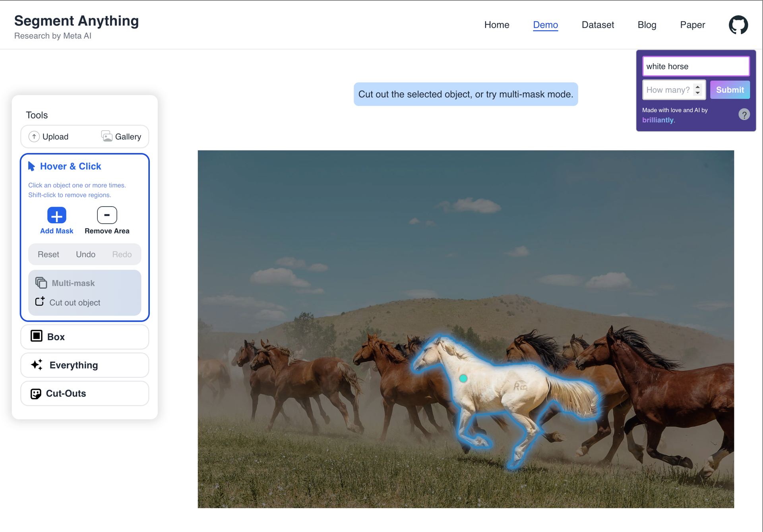763x532 pixels.
Task: Open the brilliantly link
Action: tap(658, 120)
